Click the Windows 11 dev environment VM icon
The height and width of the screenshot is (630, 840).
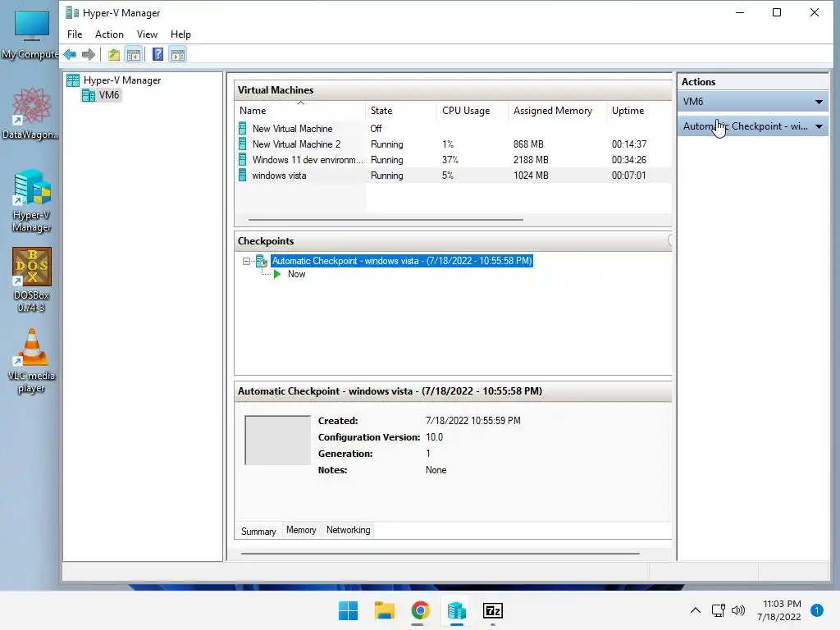click(243, 160)
